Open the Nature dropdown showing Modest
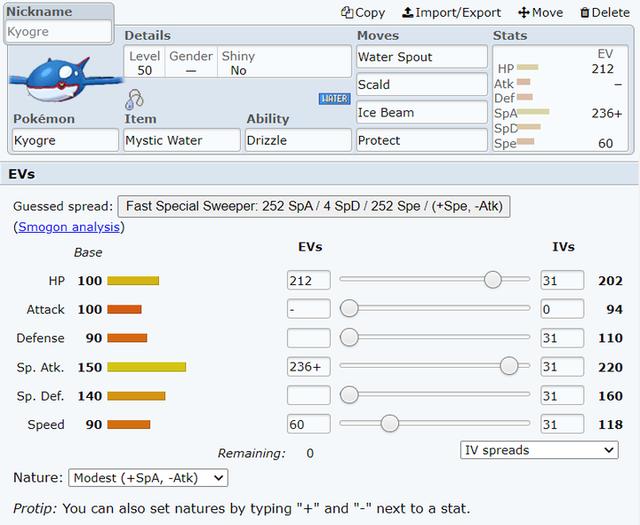This screenshot has width=640, height=525. tap(148, 478)
